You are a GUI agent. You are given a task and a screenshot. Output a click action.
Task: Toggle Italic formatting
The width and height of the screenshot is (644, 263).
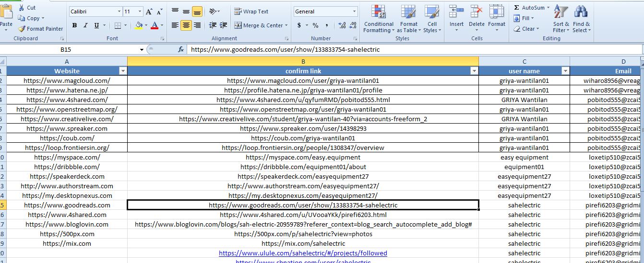pyautogui.click(x=86, y=25)
